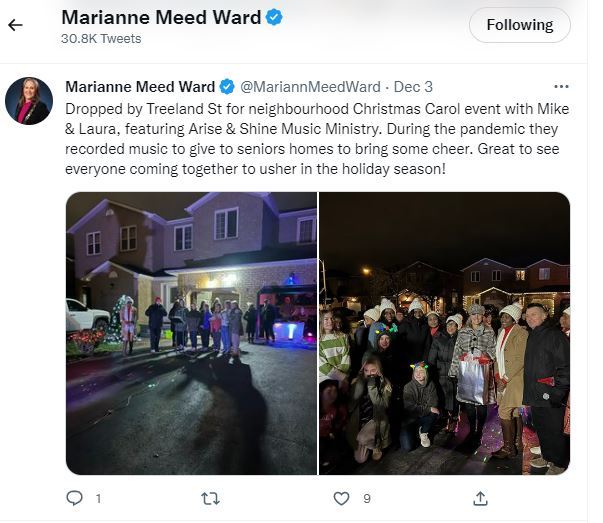603x523 pixels.
Task: Click the verified badge in the header
Action: (274, 18)
